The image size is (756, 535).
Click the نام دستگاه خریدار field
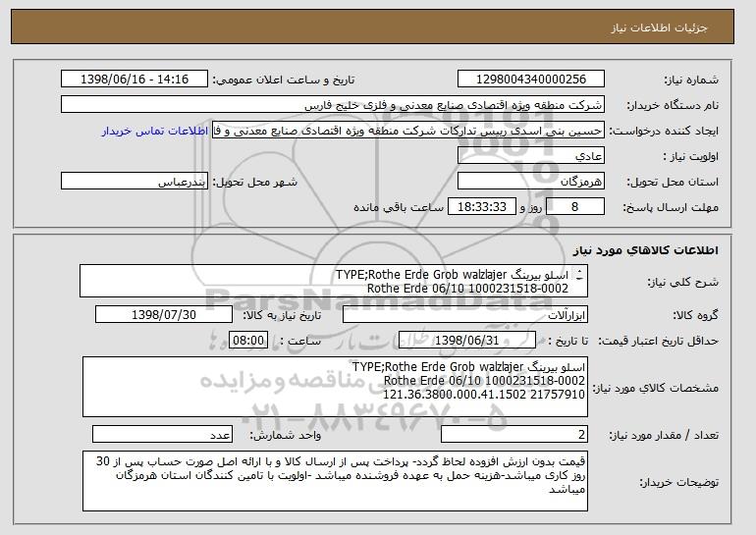[x=333, y=105]
